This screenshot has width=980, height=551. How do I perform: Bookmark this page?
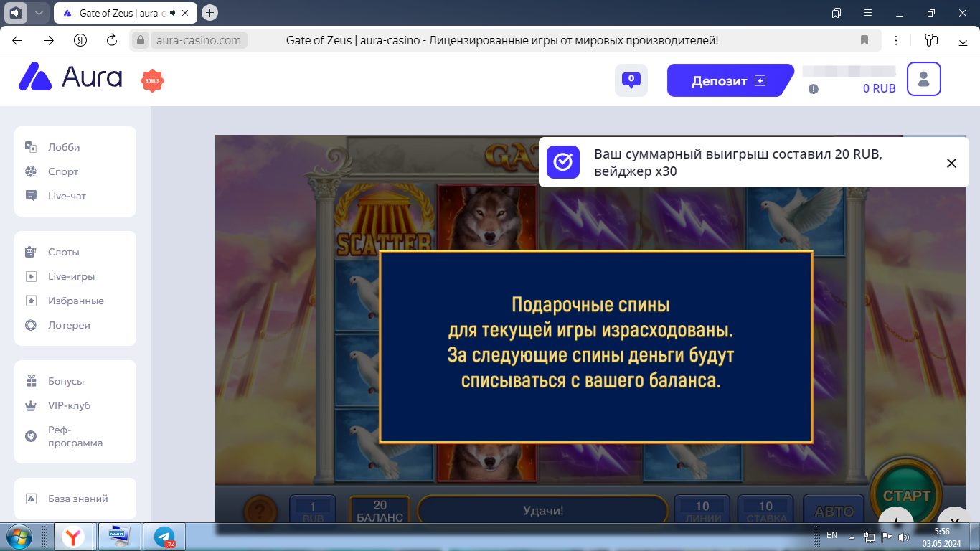click(864, 40)
